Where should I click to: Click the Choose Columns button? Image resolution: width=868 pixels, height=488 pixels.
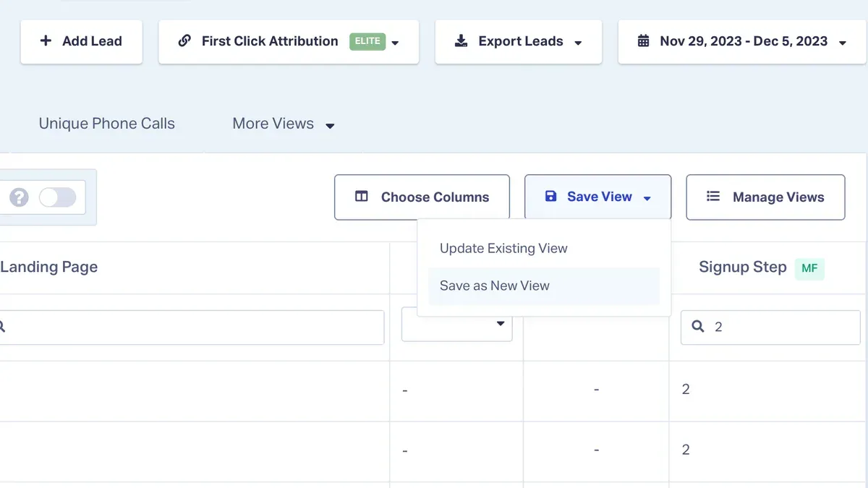coord(422,197)
